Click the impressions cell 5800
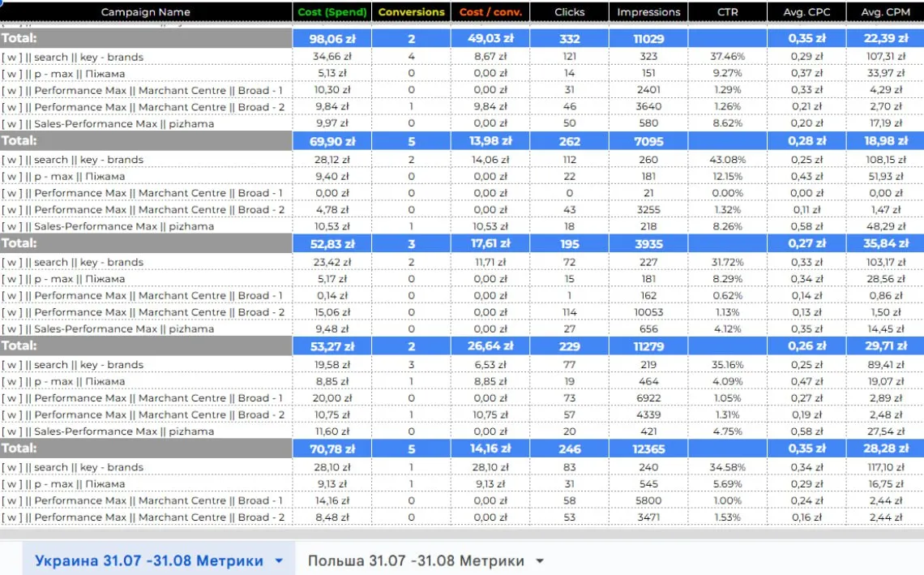924x575 pixels. click(x=648, y=500)
